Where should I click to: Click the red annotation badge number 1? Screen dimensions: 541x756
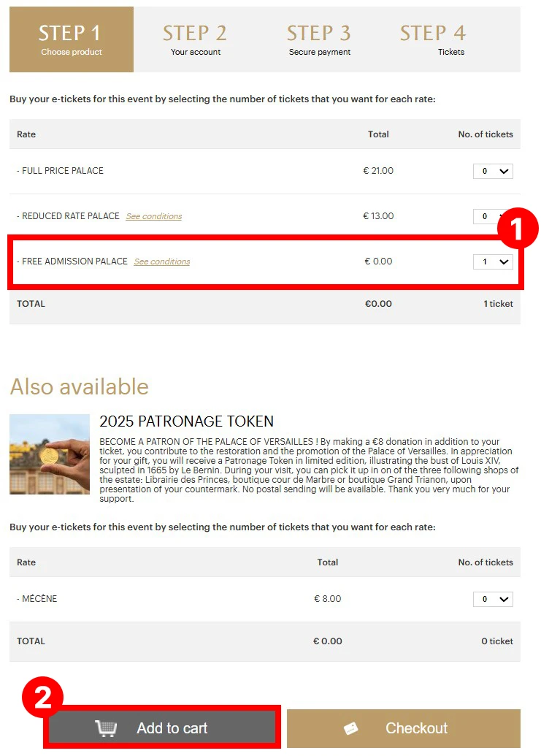516,229
